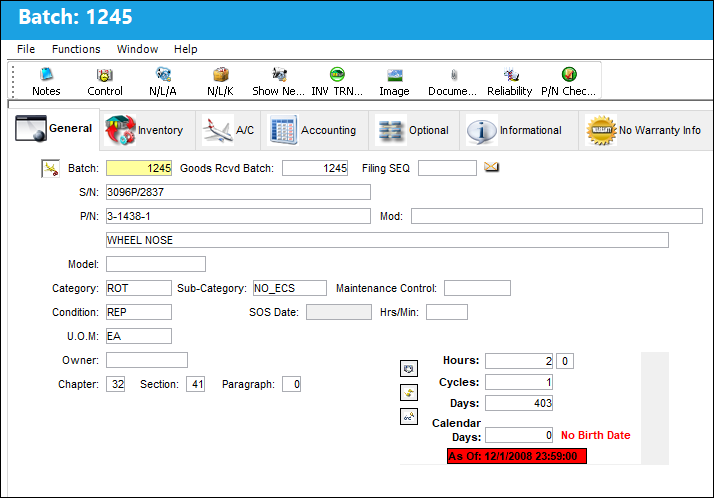Click the Mod input field

point(557,216)
